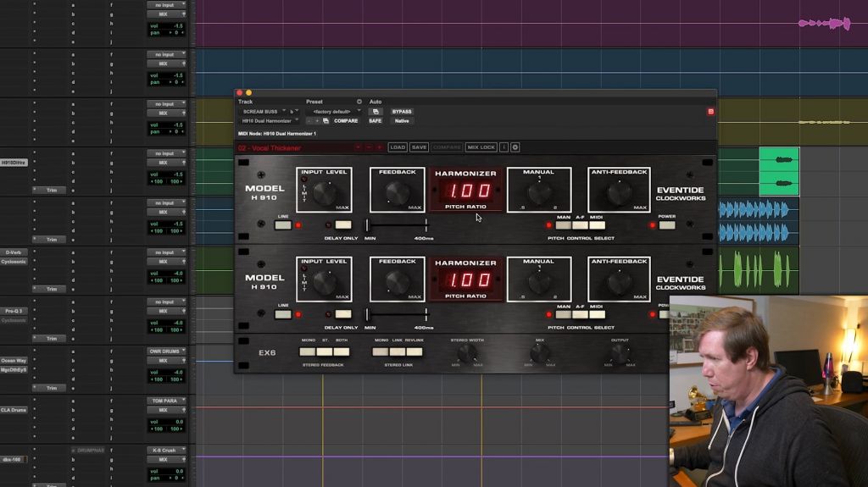Select MIDI pitch control on lower unit
This screenshot has width=868, height=487.
[597, 314]
